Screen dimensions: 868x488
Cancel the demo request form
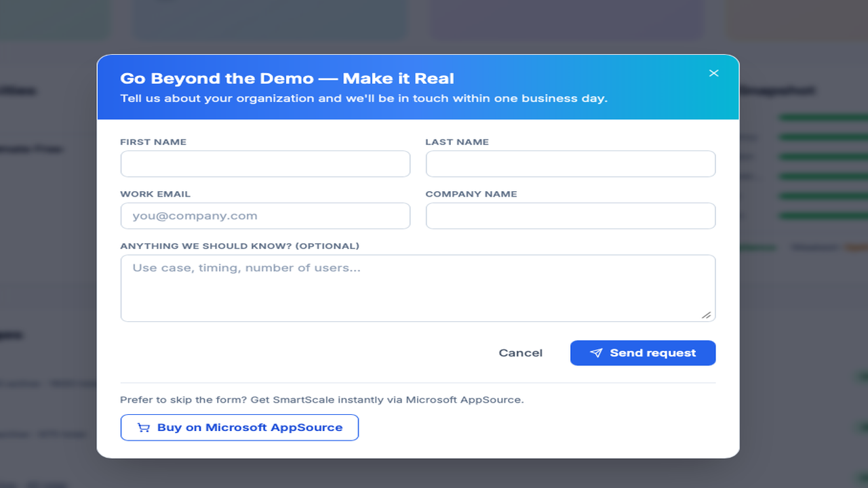point(521,353)
